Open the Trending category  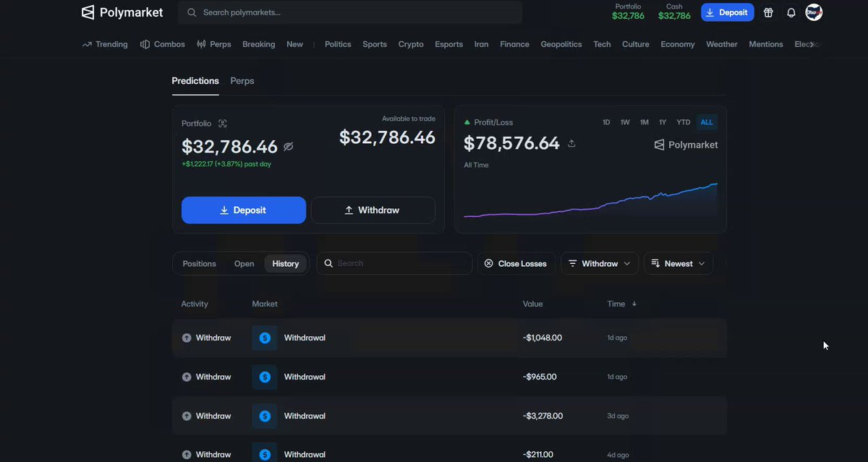coord(105,44)
